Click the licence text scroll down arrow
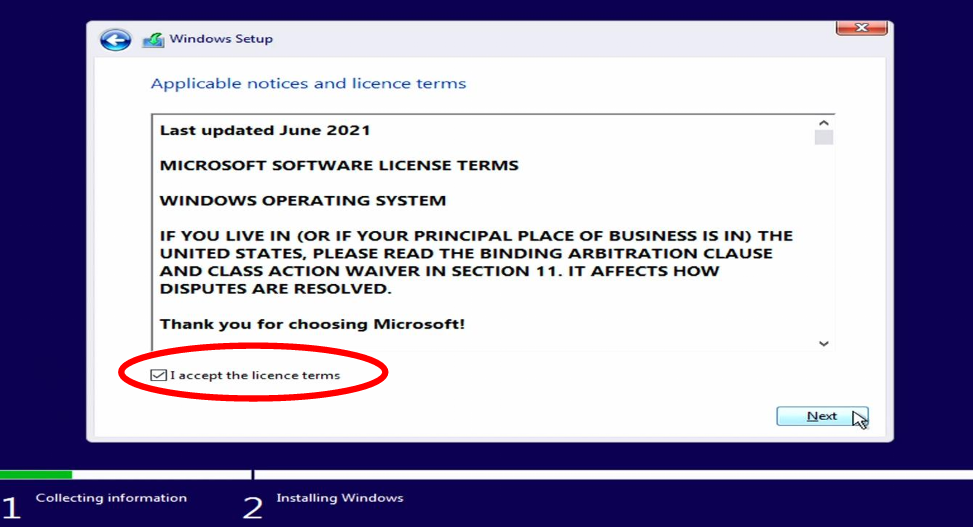973x527 pixels. tap(823, 343)
